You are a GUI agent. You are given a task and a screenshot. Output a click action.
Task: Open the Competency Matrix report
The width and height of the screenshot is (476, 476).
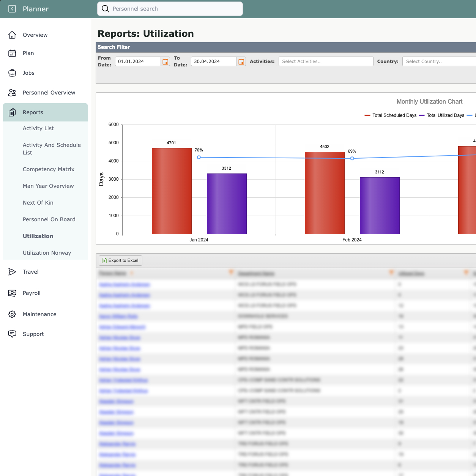48,169
